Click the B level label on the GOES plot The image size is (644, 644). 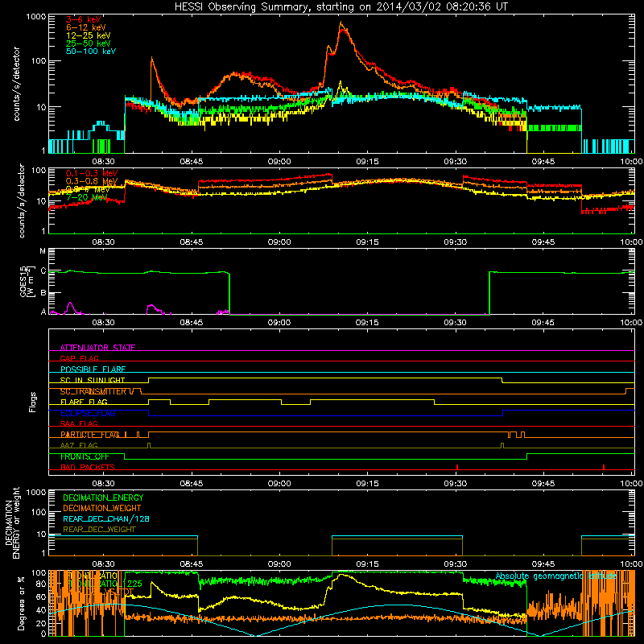point(43,293)
